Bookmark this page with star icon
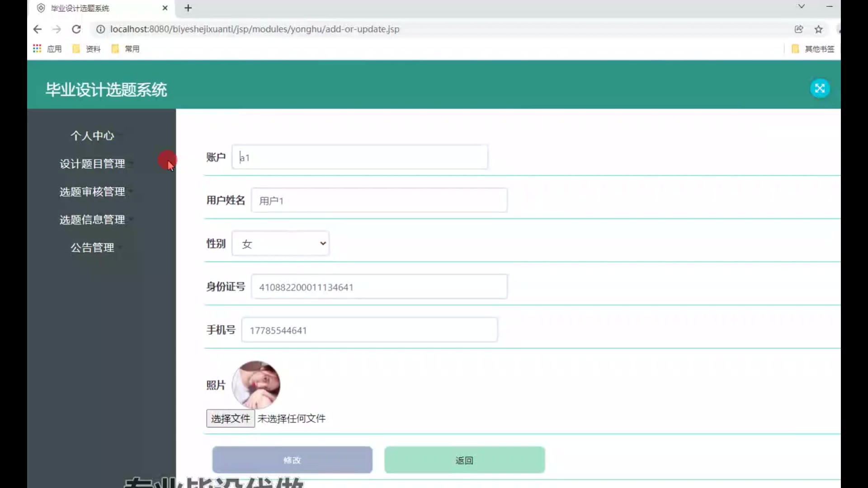Screen dimensions: 868x488 tap(819, 29)
